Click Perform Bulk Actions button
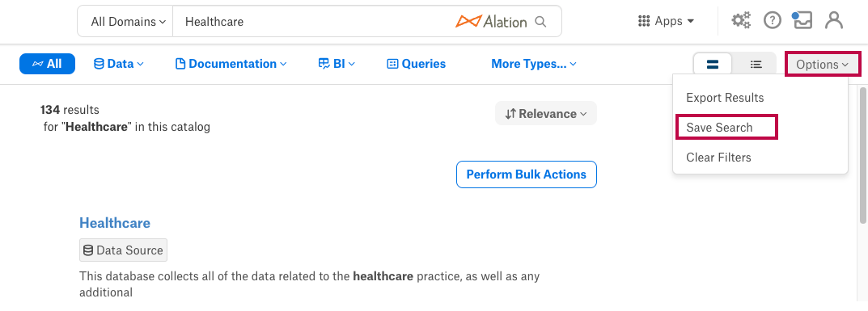This screenshot has width=868, height=311. [527, 174]
